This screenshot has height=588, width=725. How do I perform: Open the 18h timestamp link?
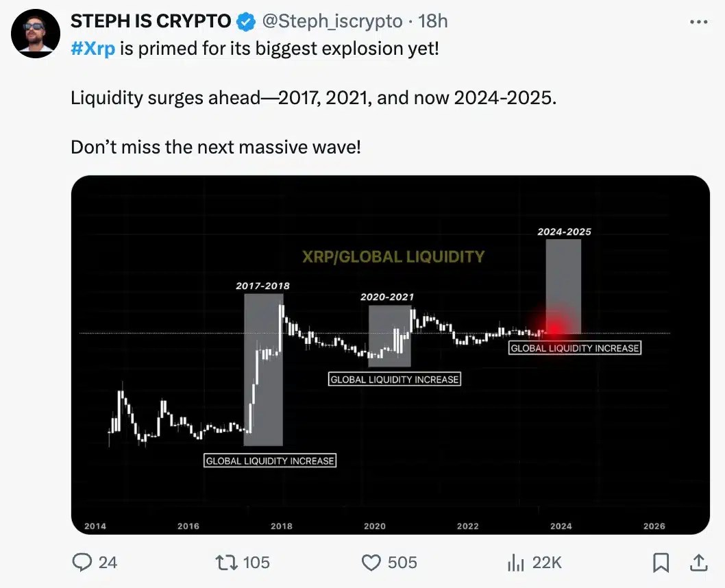(434, 21)
